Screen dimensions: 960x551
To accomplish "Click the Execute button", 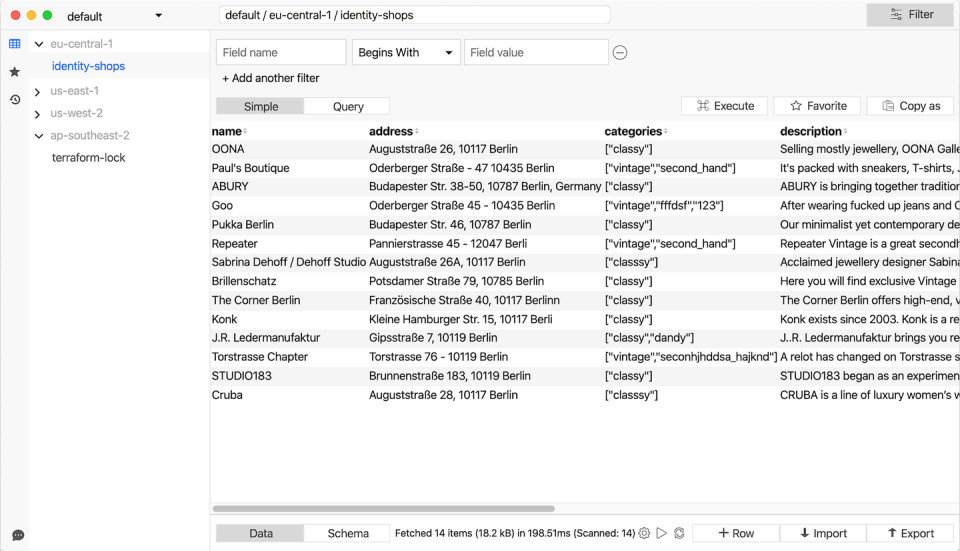I will (725, 106).
